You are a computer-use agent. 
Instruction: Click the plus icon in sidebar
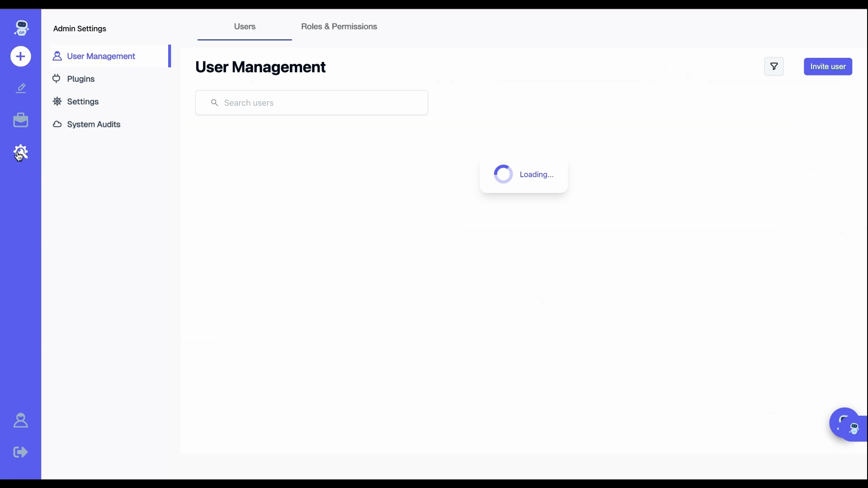tap(21, 56)
